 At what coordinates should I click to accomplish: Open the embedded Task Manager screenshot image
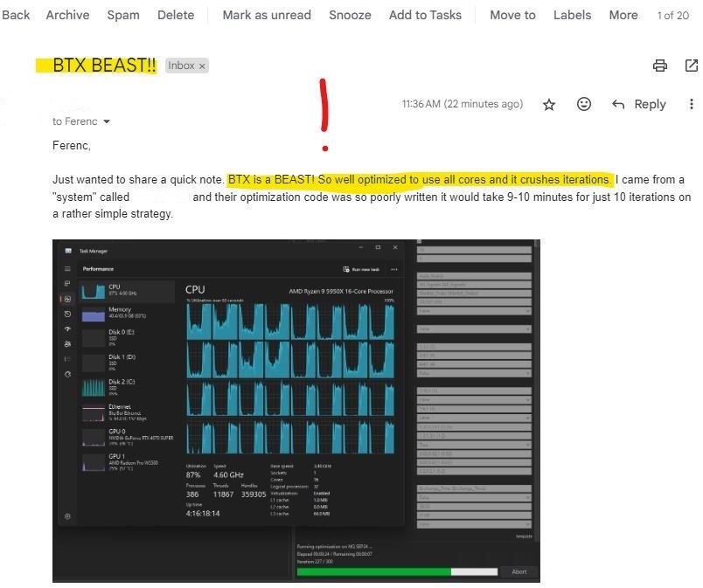click(296, 411)
